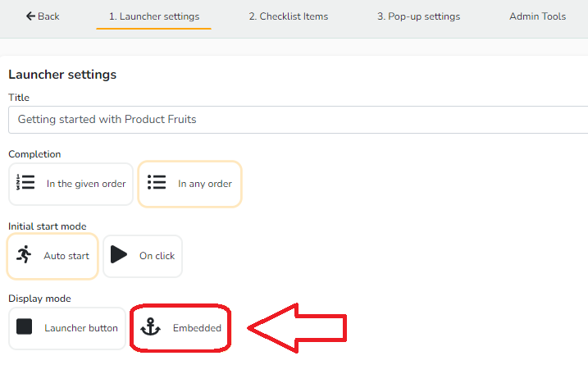Click the anchor icon for Embedded mode
The width and height of the screenshot is (588, 365).
point(150,326)
